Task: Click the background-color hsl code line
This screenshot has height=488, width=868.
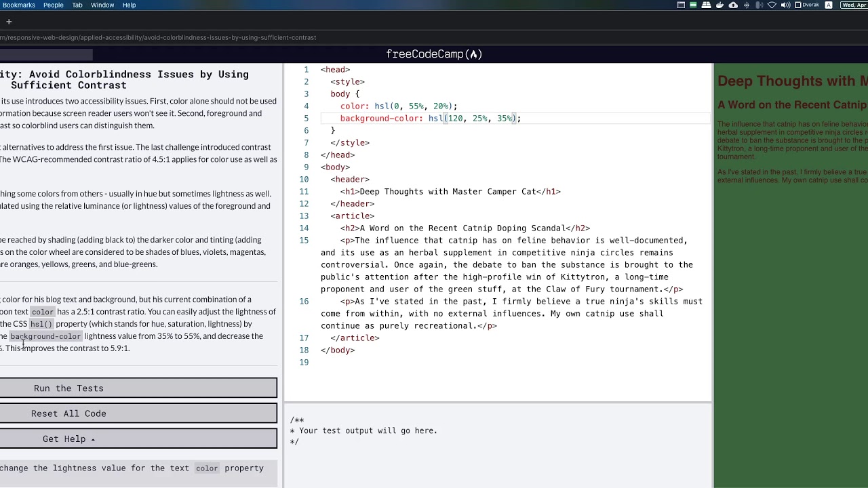Action: (431, 118)
